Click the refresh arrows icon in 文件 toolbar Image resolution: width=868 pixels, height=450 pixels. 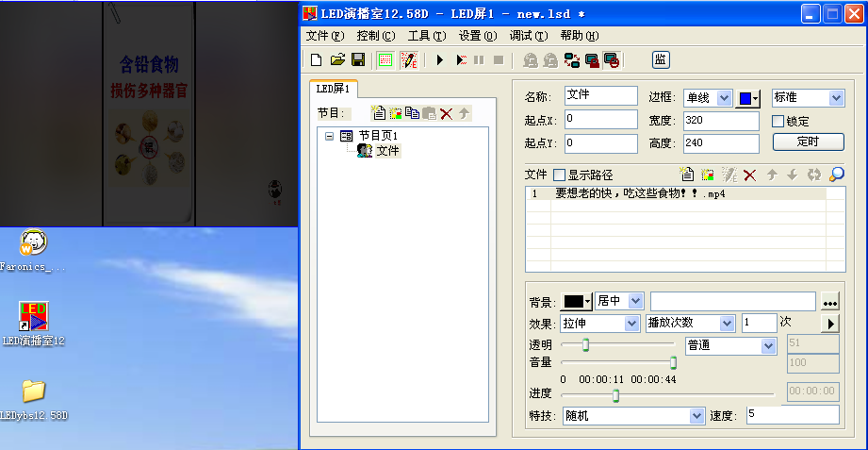tap(813, 175)
